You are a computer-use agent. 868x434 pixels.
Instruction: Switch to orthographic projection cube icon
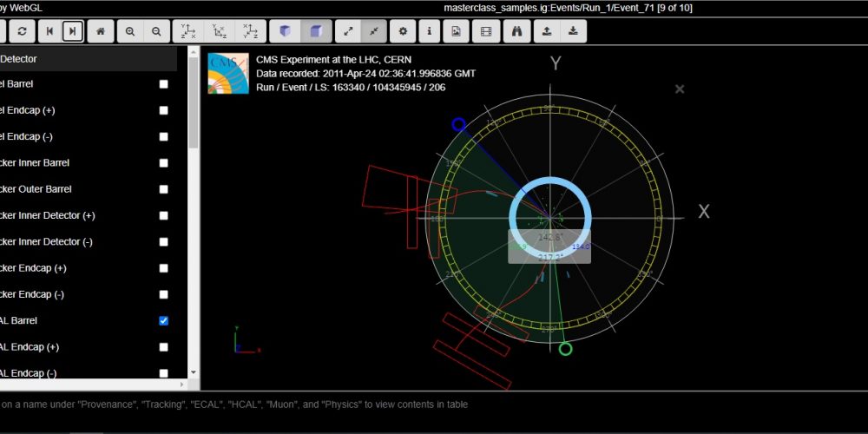(x=316, y=32)
